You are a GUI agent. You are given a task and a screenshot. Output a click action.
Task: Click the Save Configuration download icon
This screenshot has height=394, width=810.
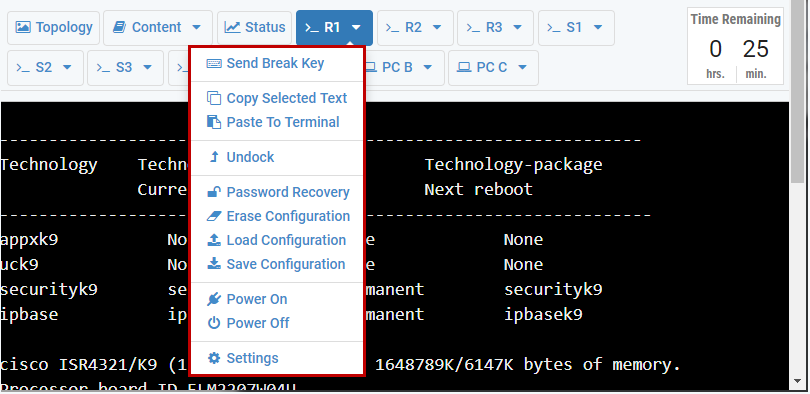coord(214,264)
